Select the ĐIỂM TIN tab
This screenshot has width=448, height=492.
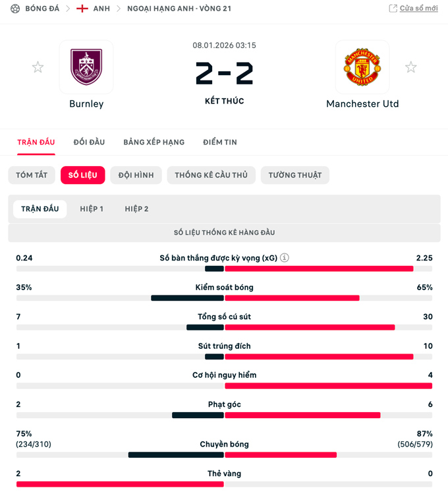(220, 142)
